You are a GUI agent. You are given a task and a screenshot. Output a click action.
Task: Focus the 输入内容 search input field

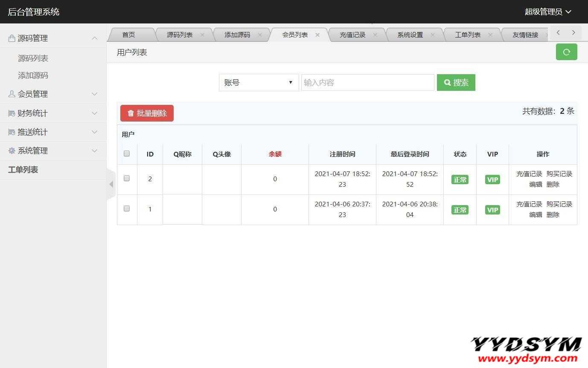pos(367,82)
